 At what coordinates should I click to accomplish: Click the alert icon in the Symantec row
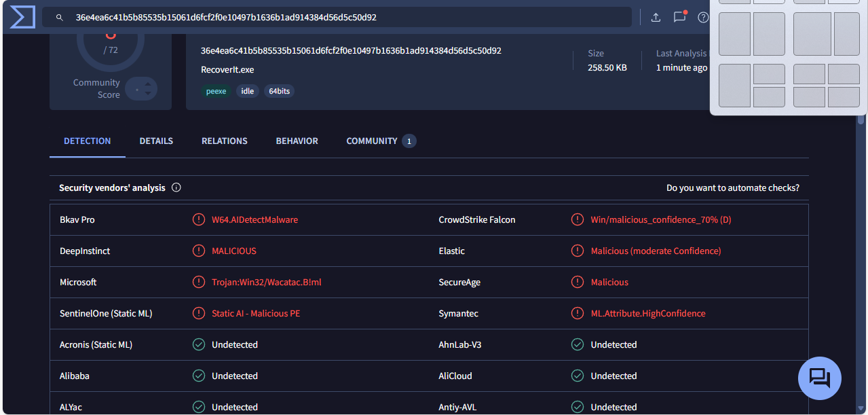[578, 313]
